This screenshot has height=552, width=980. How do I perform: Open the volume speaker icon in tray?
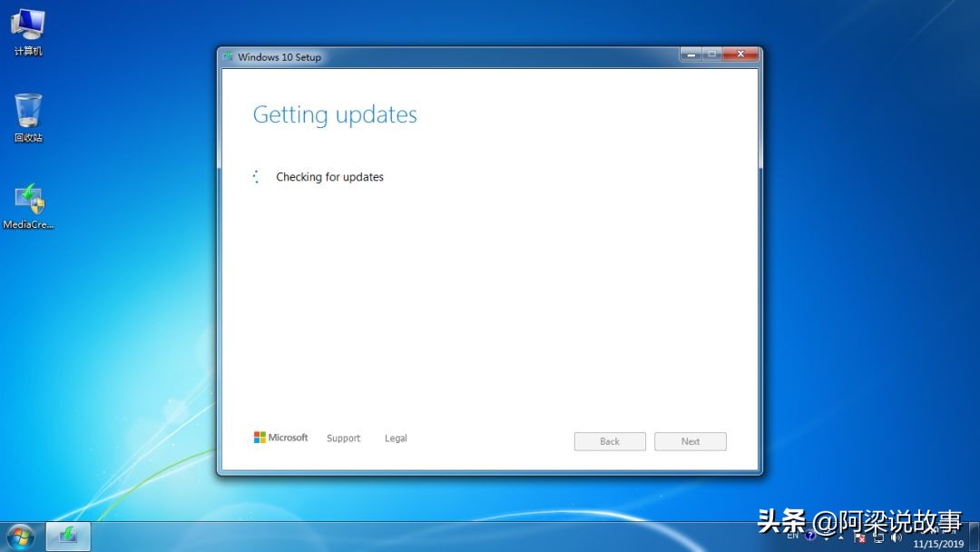[897, 537]
